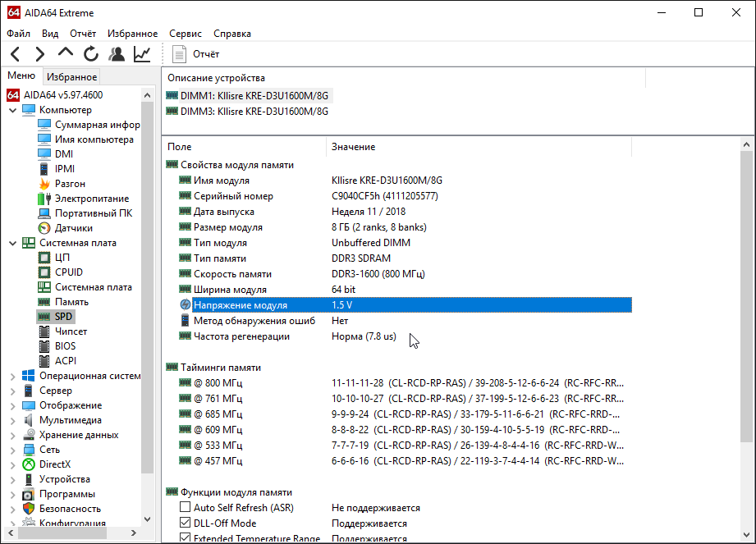Open the Сервис menu
756x544 pixels.
point(186,34)
